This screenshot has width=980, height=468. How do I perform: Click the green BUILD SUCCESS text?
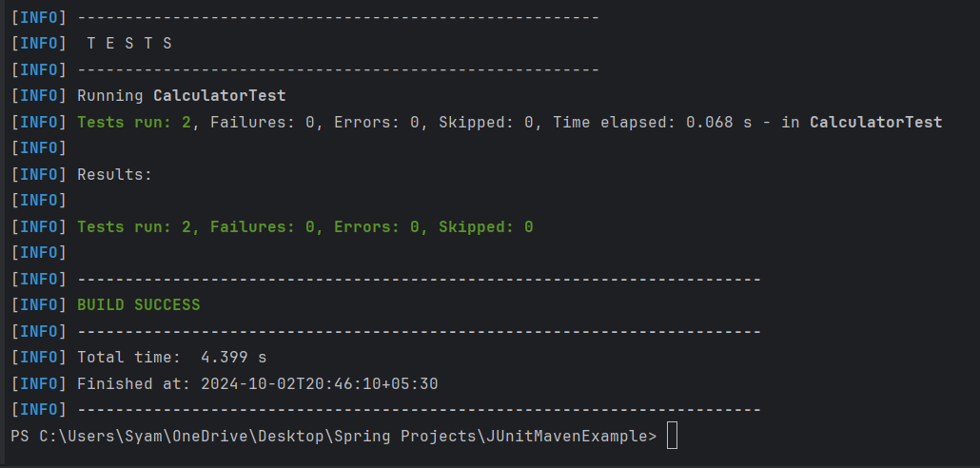[139, 305]
